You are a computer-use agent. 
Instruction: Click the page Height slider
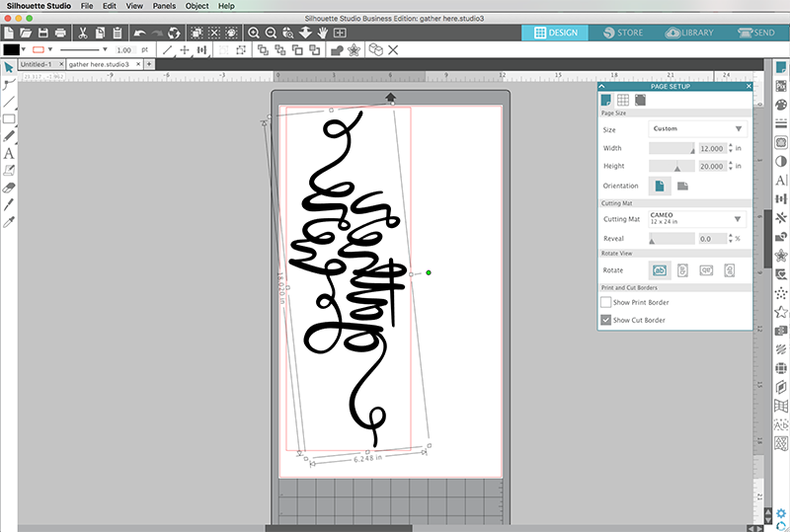(671, 166)
